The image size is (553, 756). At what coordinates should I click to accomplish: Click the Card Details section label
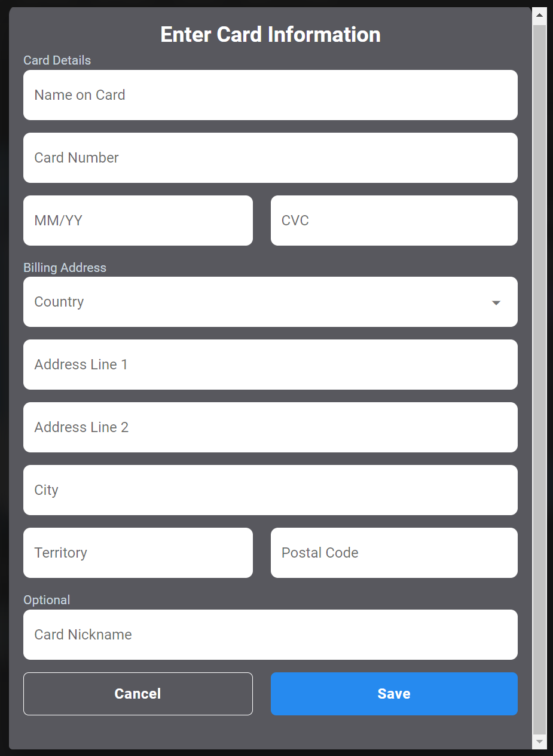click(x=57, y=60)
